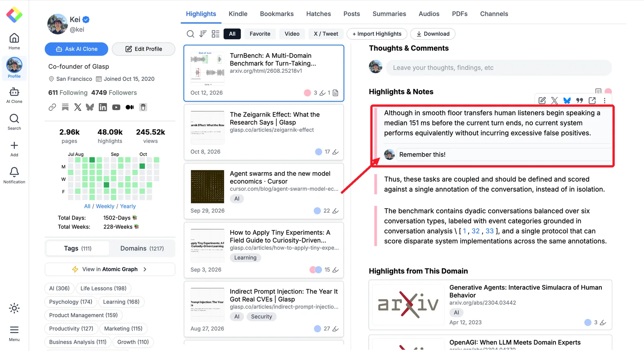Open Kei's Substack profile icon
This screenshot has width=644, height=351.
[65, 107]
